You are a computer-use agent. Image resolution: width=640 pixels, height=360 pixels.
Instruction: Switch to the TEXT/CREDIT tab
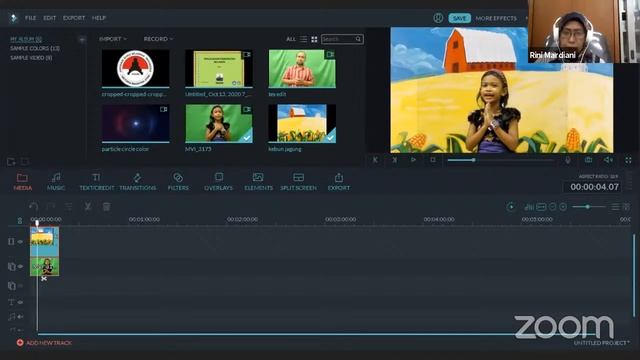[97, 182]
